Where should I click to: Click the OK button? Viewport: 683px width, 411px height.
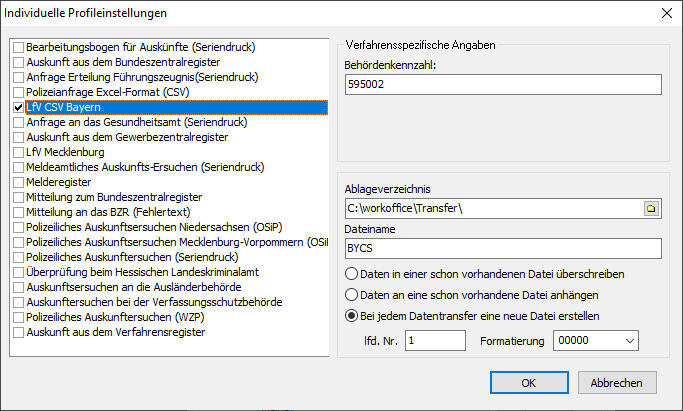tap(529, 382)
